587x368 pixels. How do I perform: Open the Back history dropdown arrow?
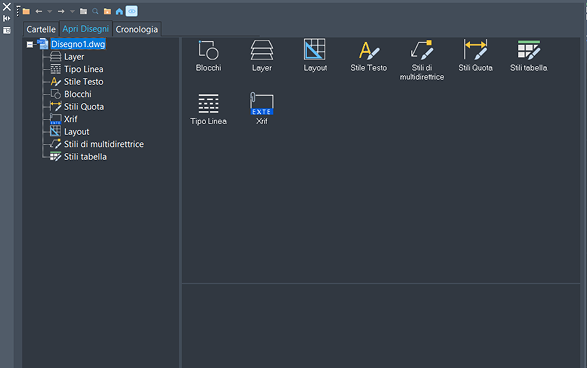coord(49,11)
